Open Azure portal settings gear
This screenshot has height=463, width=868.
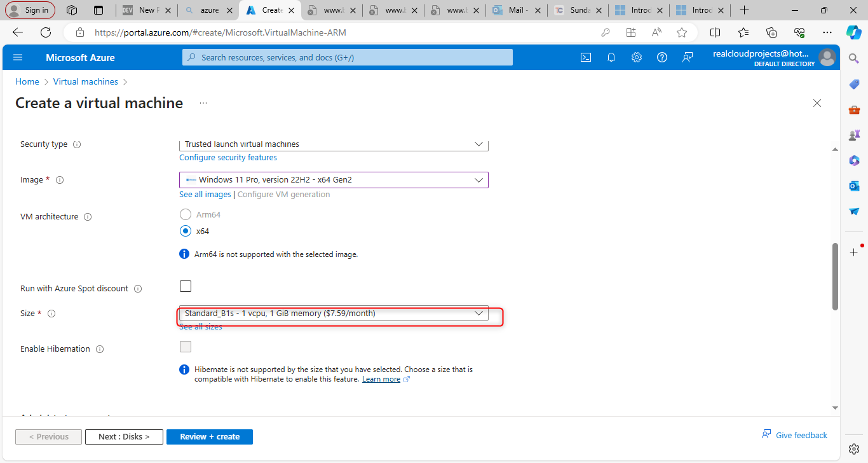point(637,57)
